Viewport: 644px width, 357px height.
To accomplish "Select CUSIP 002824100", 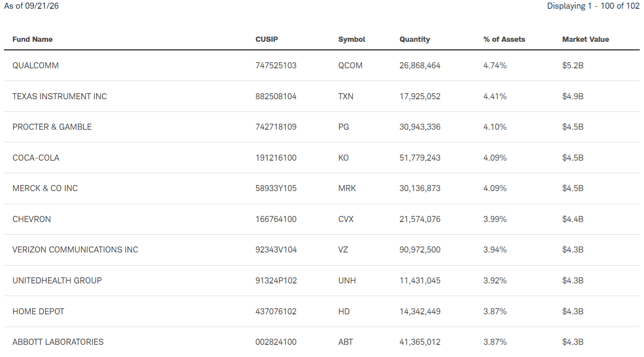I will (x=276, y=342).
